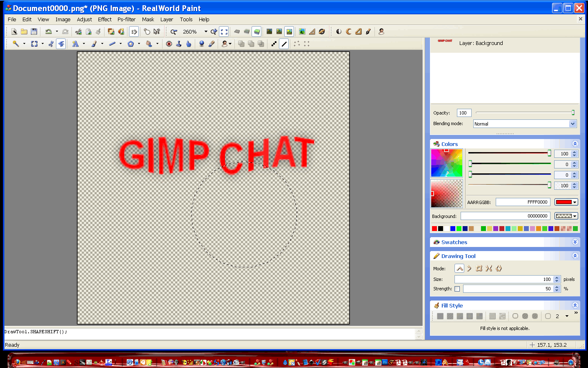Select the Clone Stamp tool

178,44
